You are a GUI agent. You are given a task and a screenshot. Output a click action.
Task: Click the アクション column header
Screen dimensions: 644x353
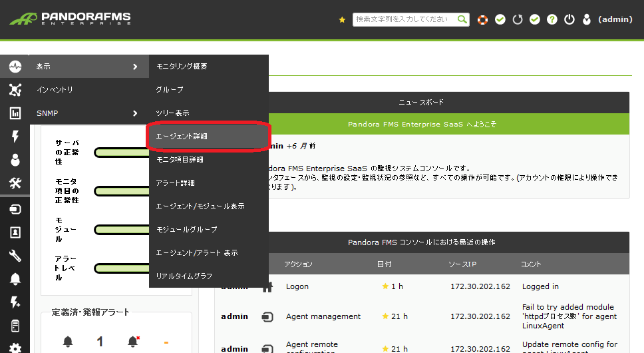(298, 264)
